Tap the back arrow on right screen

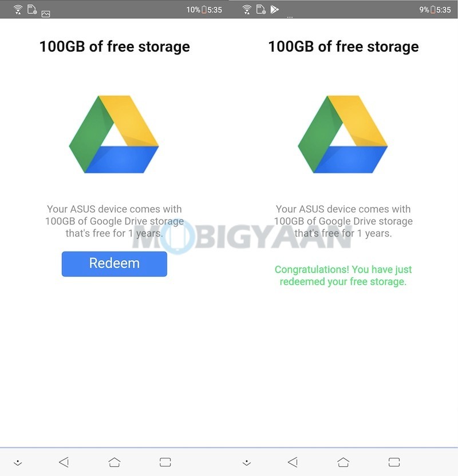point(293,462)
